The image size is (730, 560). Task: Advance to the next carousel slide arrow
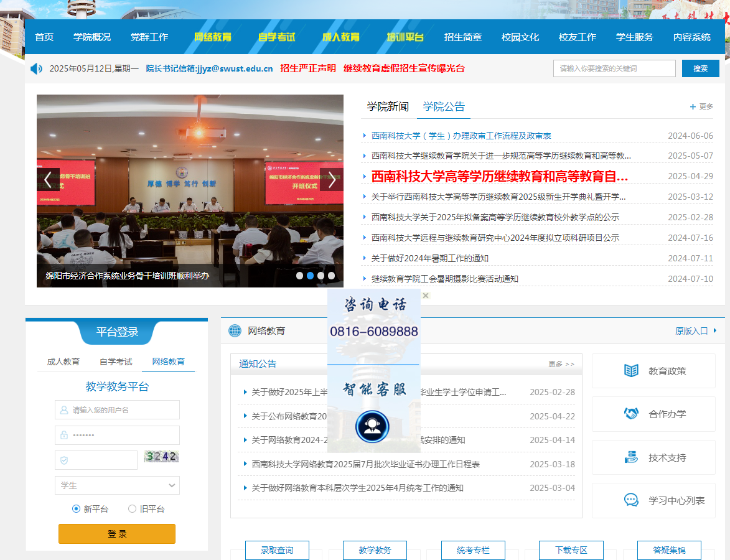click(x=332, y=180)
